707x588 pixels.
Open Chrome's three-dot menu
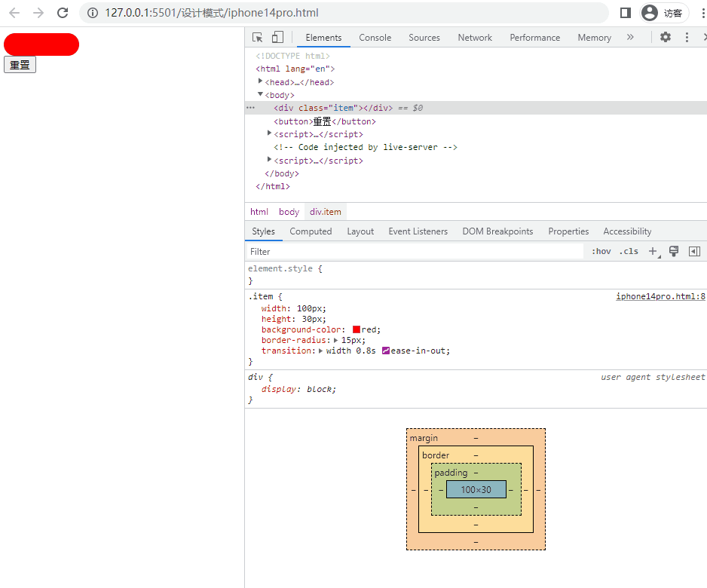click(x=702, y=13)
